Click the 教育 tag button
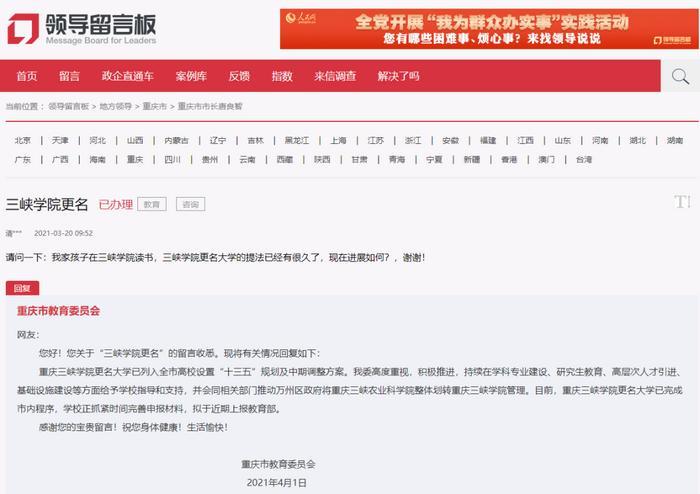The height and width of the screenshot is (494, 700). click(x=151, y=204)
